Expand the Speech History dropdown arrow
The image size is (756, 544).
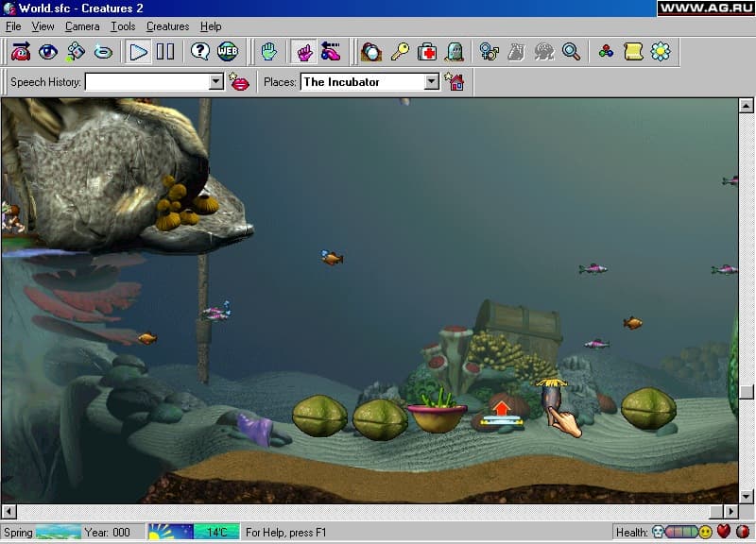(x=216, y=82)
